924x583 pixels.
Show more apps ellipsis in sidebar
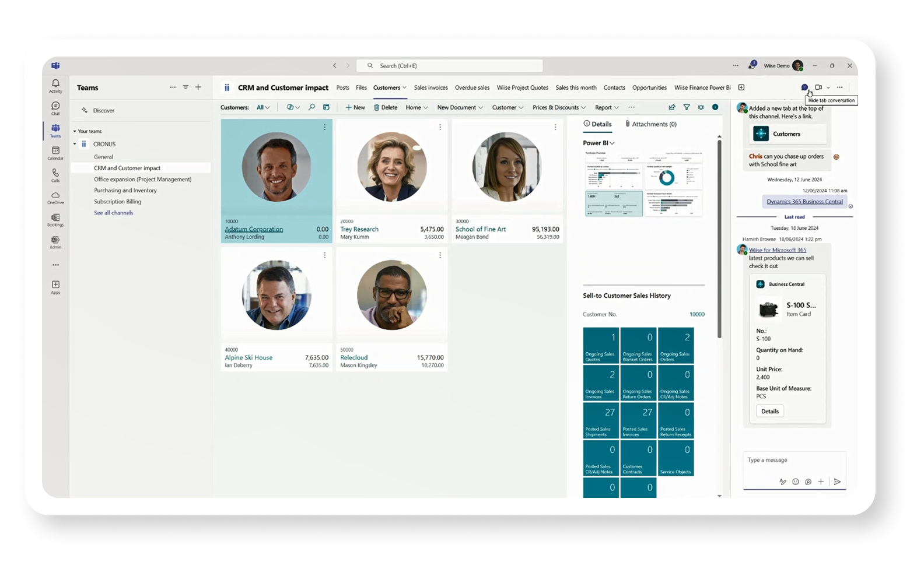click(55, 265)
